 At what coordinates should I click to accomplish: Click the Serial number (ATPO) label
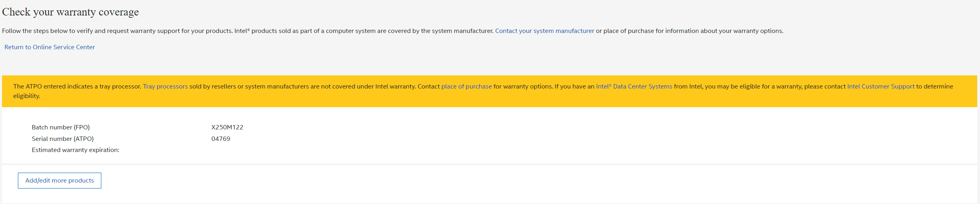(x=63, y=139)
